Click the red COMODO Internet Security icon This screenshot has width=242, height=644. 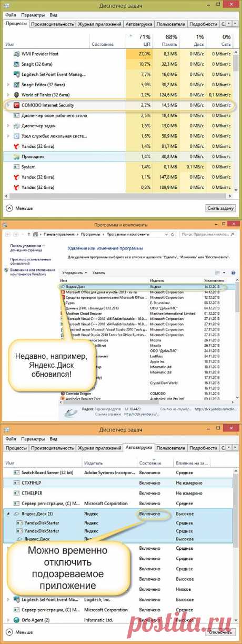tap(16, 105)
